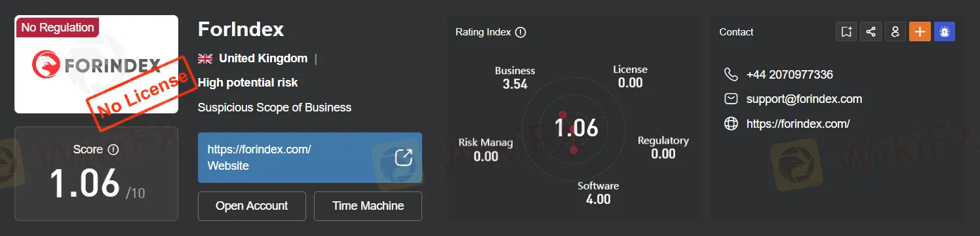The width and height of the screenshot is (980, 236).
Task: Click the globe icon beside website URL
Action: pos(731,124)
